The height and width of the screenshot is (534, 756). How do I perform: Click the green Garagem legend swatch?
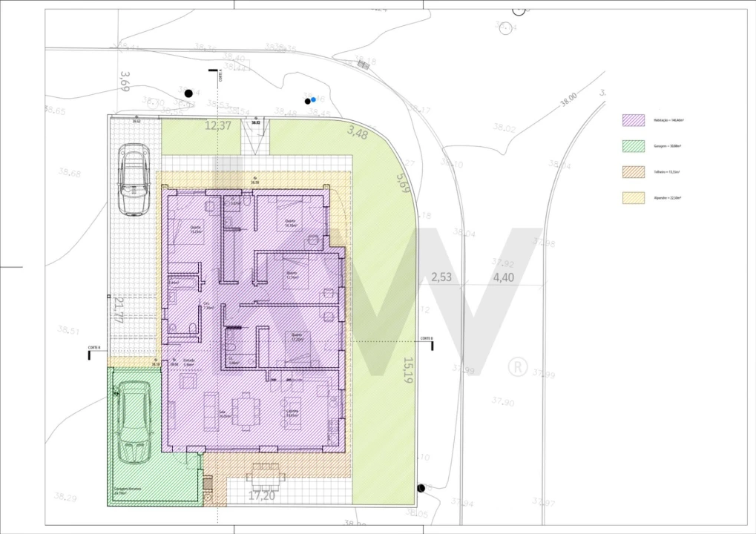pyautogui.click(x=633, y=147)
